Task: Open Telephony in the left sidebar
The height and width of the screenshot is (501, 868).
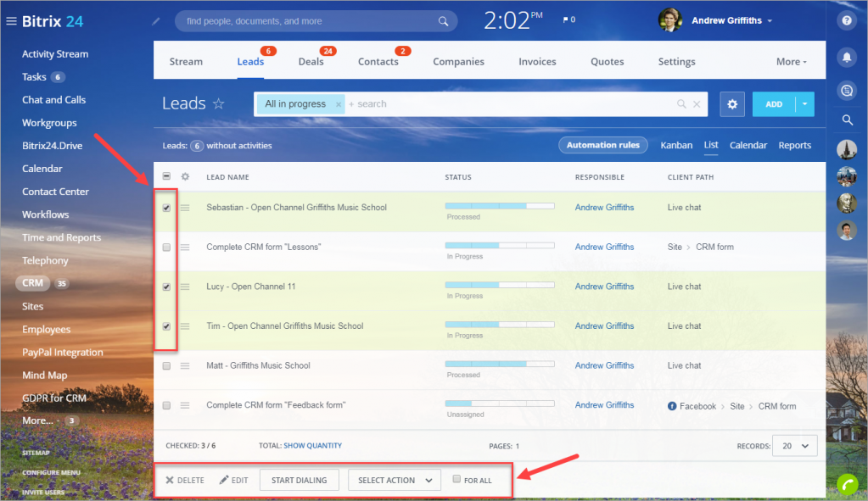Action: tap(45, 260)
